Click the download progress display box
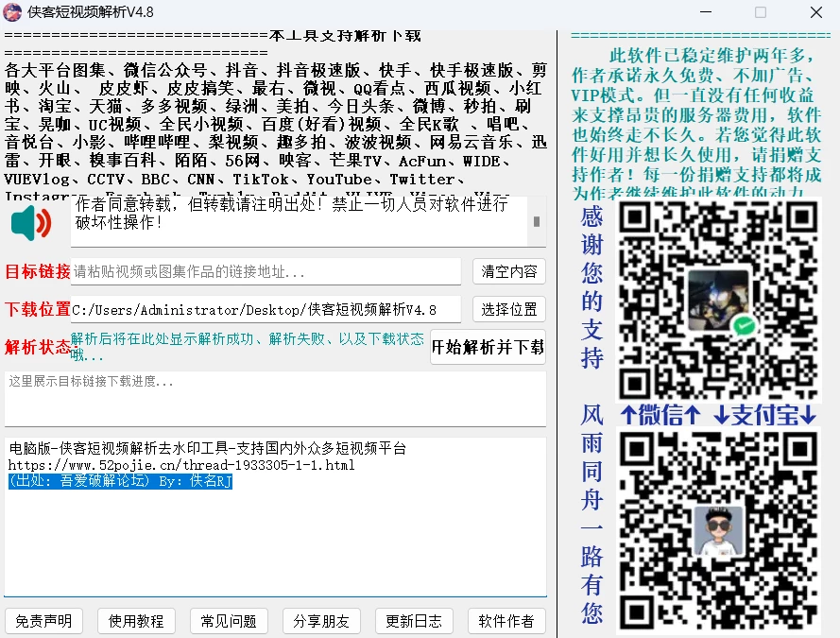The width and height of the screenshot is (840, 638). click(x=275, y=399)
